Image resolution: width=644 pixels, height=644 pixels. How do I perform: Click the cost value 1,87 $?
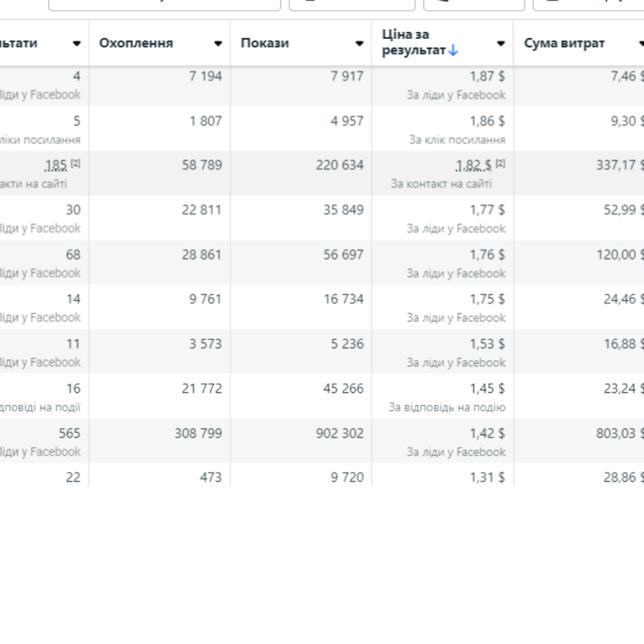point(488,76)
